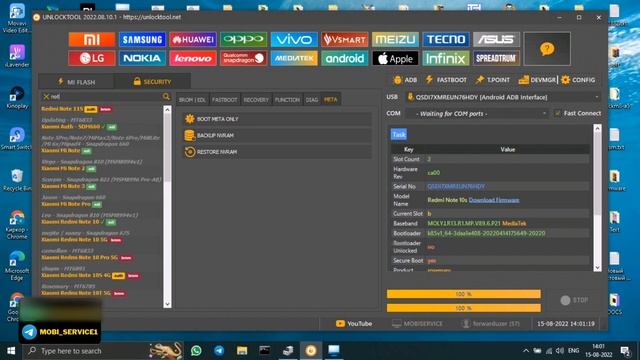Select the Mi (Xiaomi) brand logo
This screenshot has width=640, height=360.
(x=92, y=40)
